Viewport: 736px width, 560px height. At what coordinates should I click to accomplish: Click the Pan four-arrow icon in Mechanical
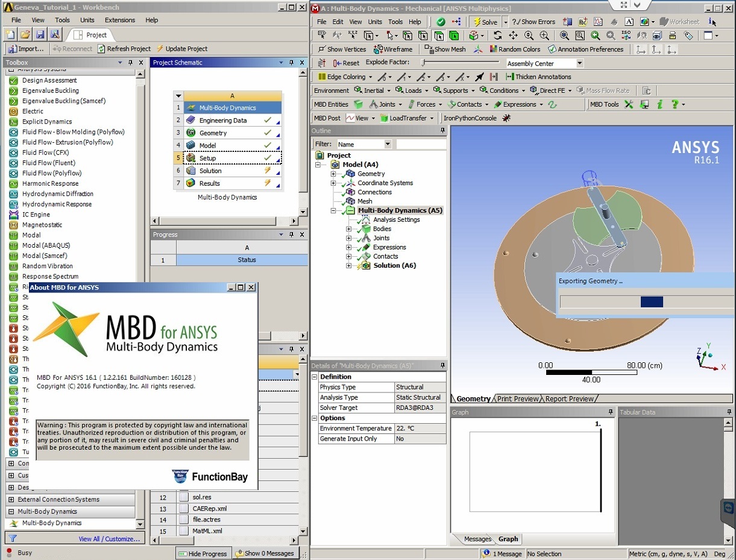513,36
